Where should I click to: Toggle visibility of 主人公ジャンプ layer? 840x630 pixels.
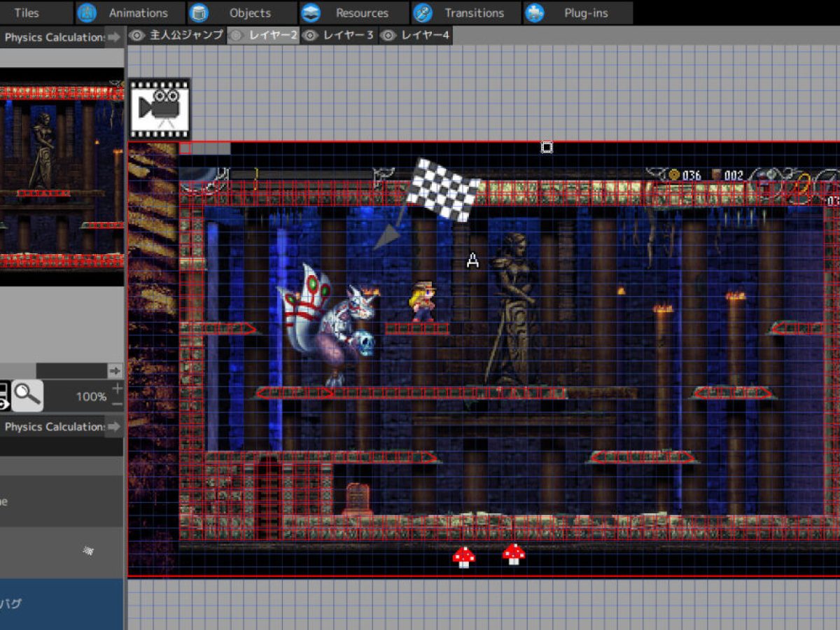point(138,35)
